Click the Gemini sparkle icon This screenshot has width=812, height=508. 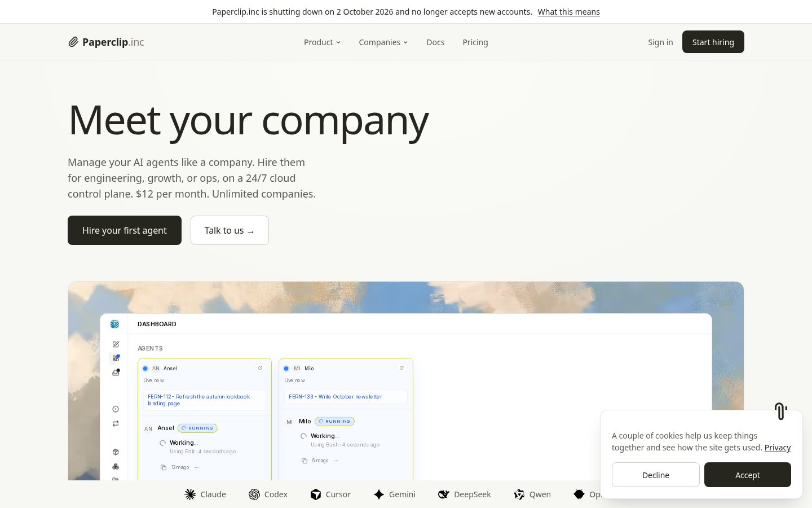(379, 494)
